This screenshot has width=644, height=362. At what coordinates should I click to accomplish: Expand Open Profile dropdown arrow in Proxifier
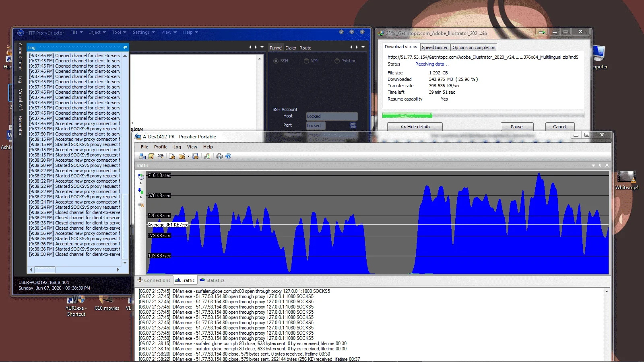(188, 156)
